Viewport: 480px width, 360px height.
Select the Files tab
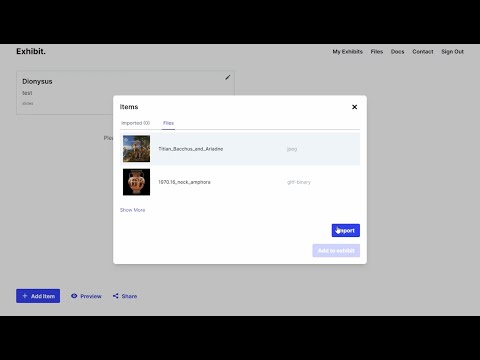click(168, 123)
